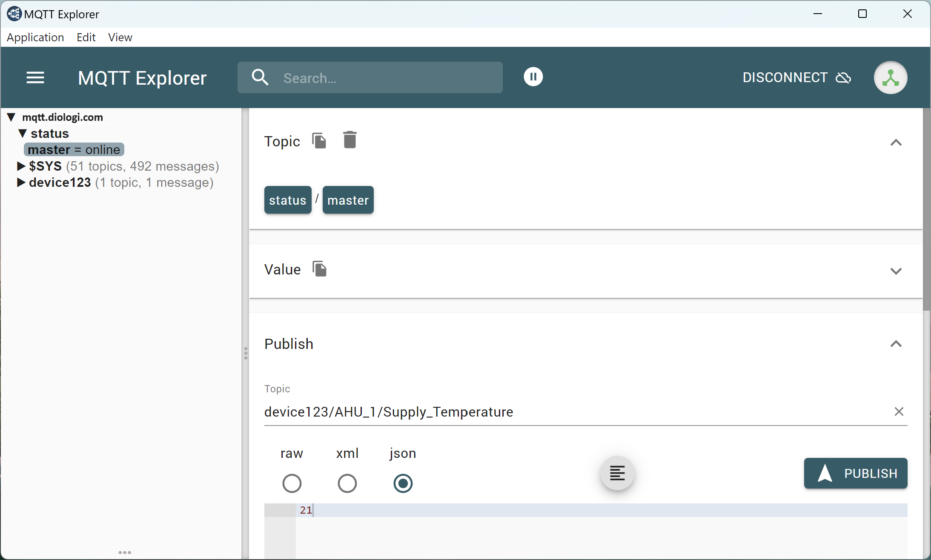Screen dimensions: 931x560
Task: Click the search magnifier icon
Action: [260, 77]
